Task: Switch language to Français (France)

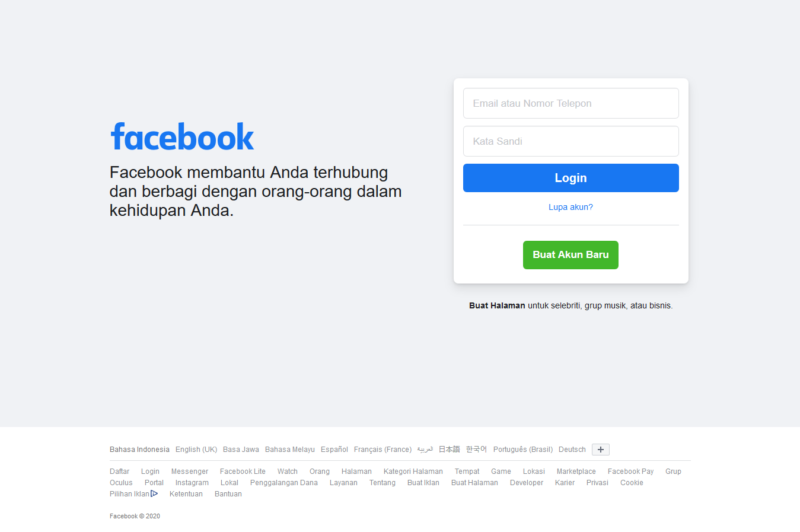Action: (383, 450)
